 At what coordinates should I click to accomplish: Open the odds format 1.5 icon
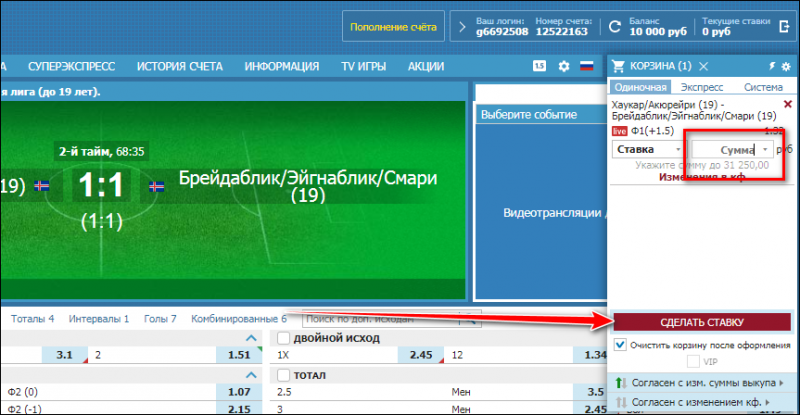[x=539, y=66]
